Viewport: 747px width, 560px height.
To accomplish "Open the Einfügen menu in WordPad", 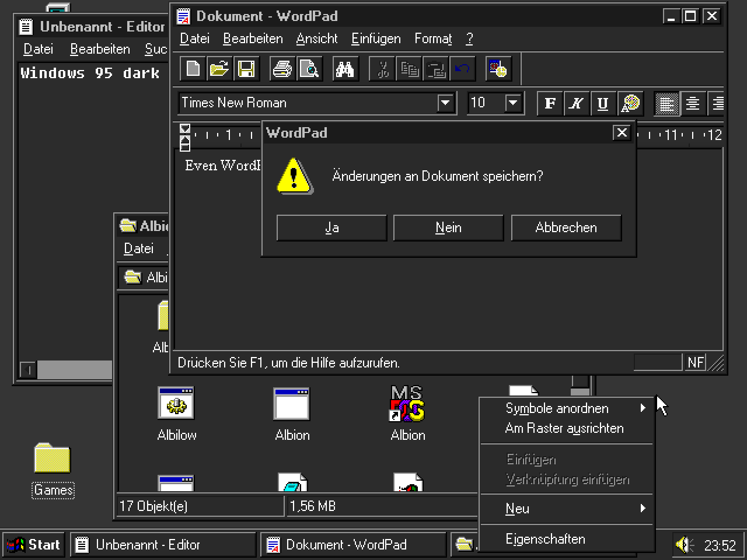I will pyautogui.click(x=376, y=38).
